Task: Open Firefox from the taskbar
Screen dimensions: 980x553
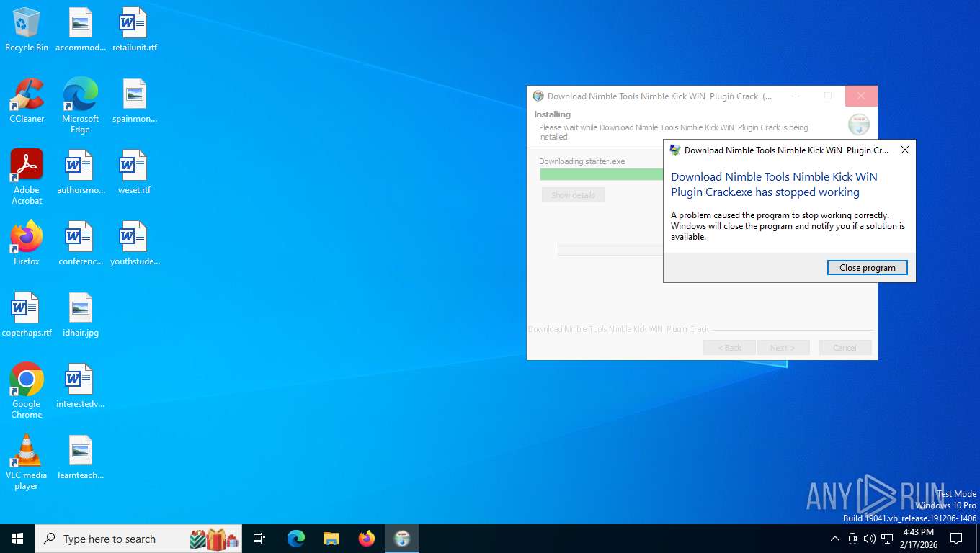Action: pyautogui.click(x=367, y=539)
